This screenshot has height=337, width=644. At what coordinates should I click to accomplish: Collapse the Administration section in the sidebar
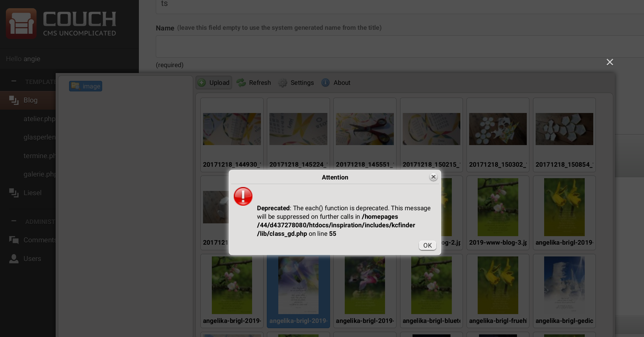(14, 221)
